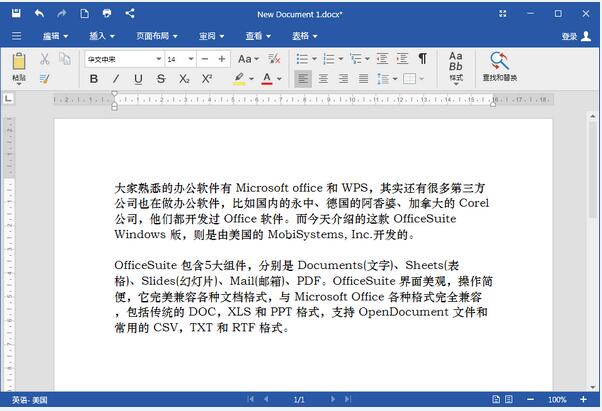Toggle bold formatting
Screen dimensions: 602x411
[93, 79]
